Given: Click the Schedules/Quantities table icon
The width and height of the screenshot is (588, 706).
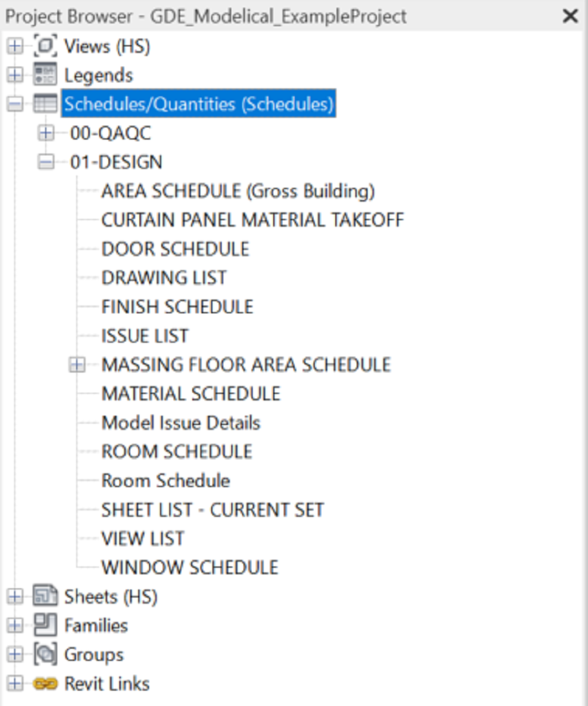Looking at the screenshot, I should pos(45,104).
